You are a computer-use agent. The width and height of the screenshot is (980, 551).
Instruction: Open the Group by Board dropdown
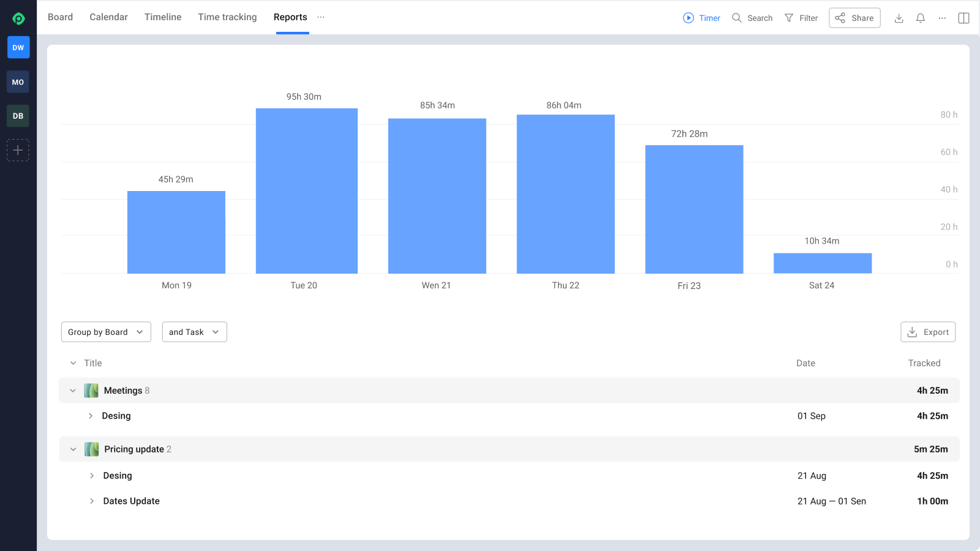105,332
